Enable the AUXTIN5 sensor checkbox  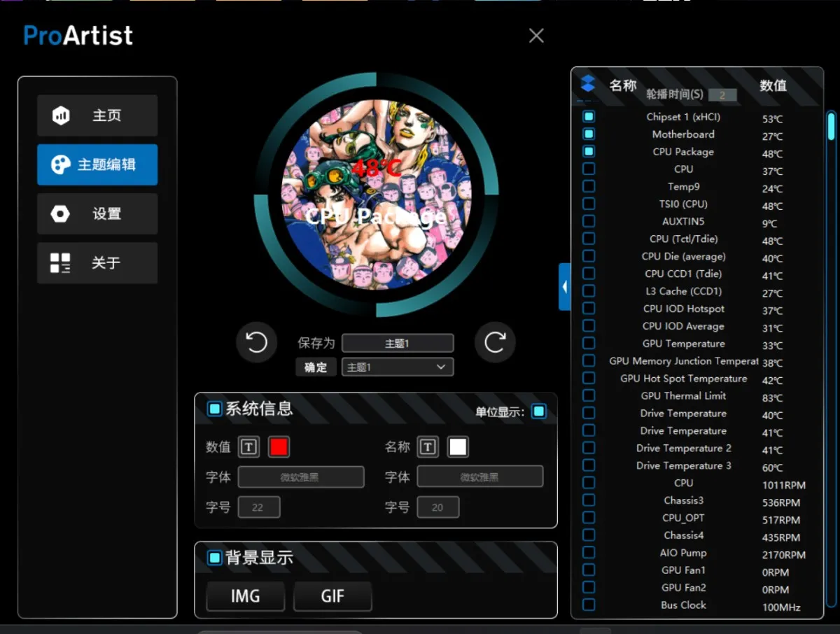click(x=589, y=221)
